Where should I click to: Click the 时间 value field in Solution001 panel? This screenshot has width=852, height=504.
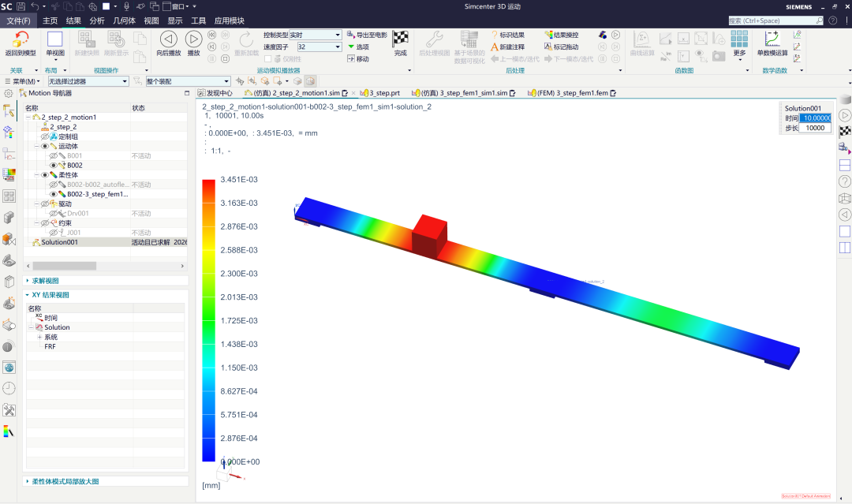click(x=816, y=118)
